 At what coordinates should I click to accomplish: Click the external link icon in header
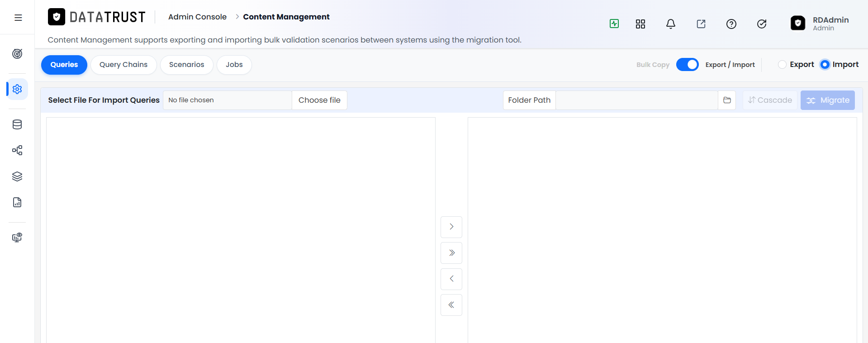click(x=701, y=24)
